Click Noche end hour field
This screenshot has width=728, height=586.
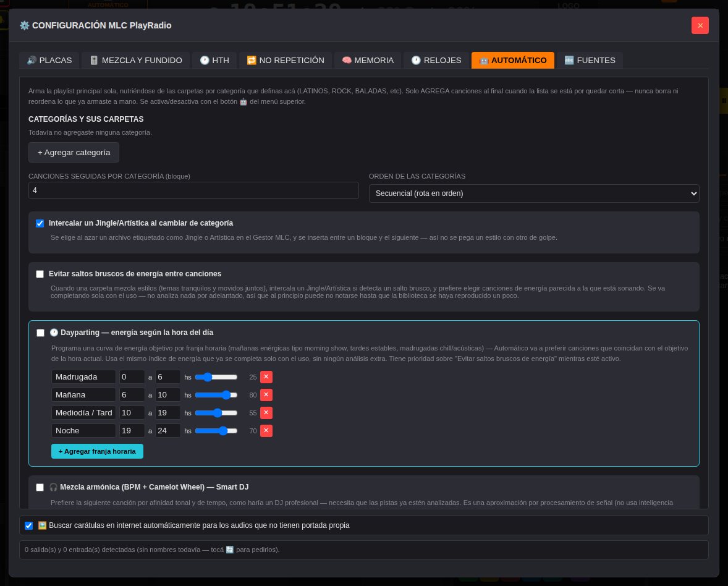click(167, 430)
